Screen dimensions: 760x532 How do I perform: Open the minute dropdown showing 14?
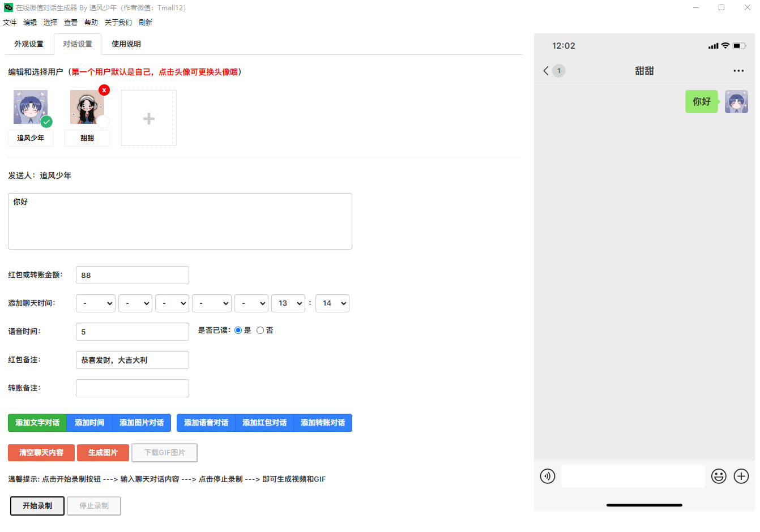(x=332, y=303)
